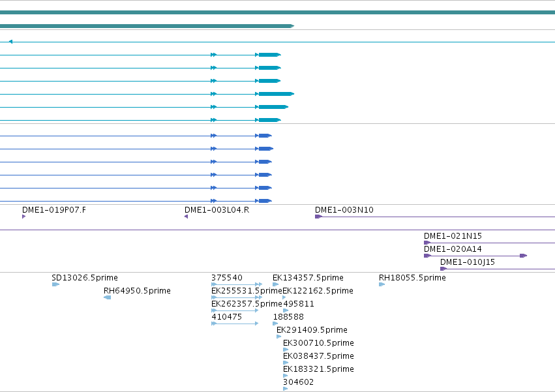This screenshot has height=392, width=555.
Task: Select the EK262357.5prime spliced feature line
Action: [x=235, y=310]
